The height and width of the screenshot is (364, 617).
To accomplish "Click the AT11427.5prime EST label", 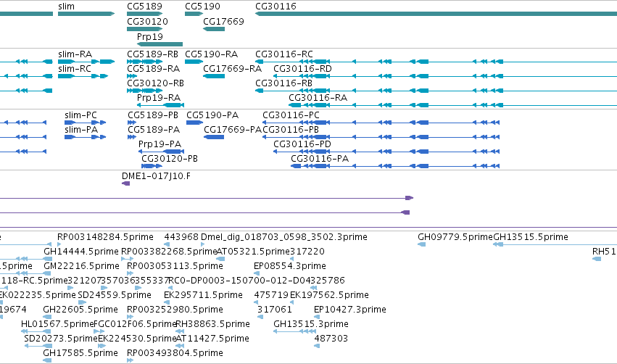I will point(212,339).
